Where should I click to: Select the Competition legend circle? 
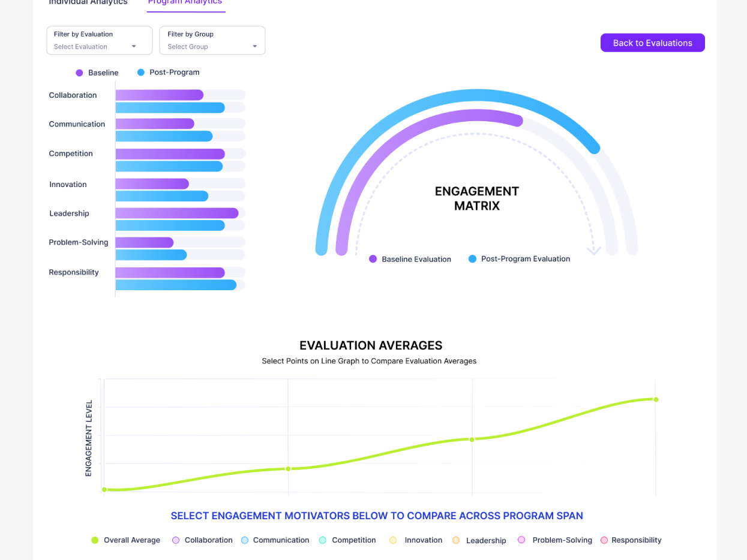click(323, 540)
